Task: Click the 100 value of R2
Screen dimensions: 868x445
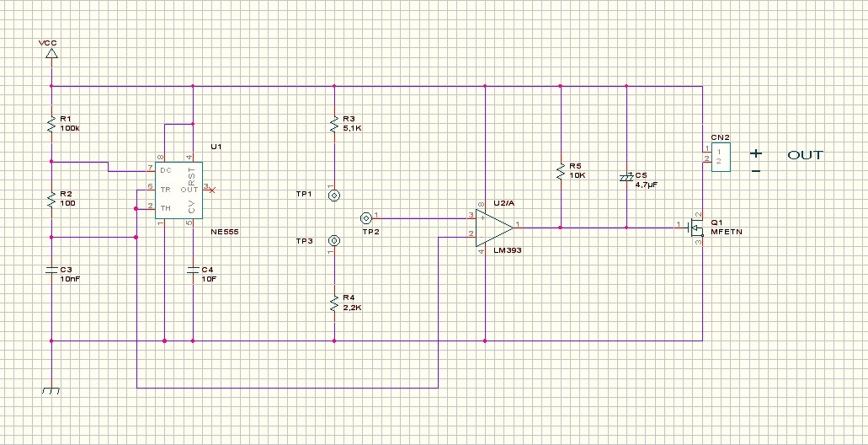Action: [x=67, y=203]
